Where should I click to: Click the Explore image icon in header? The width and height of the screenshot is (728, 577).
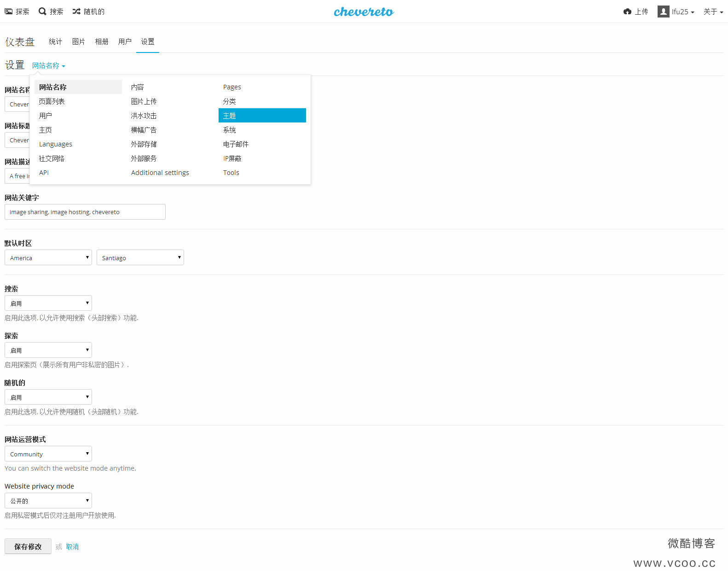point(9,12)
